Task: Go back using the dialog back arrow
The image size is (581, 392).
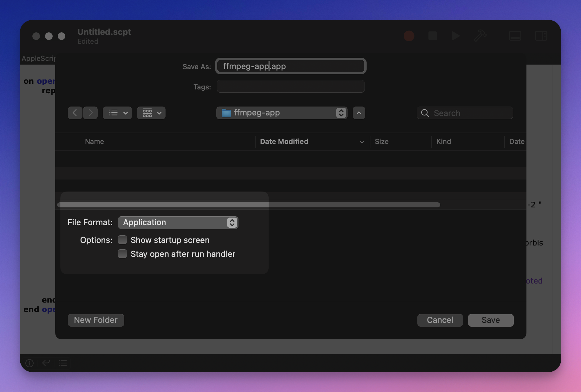Action: coord(75,113)
